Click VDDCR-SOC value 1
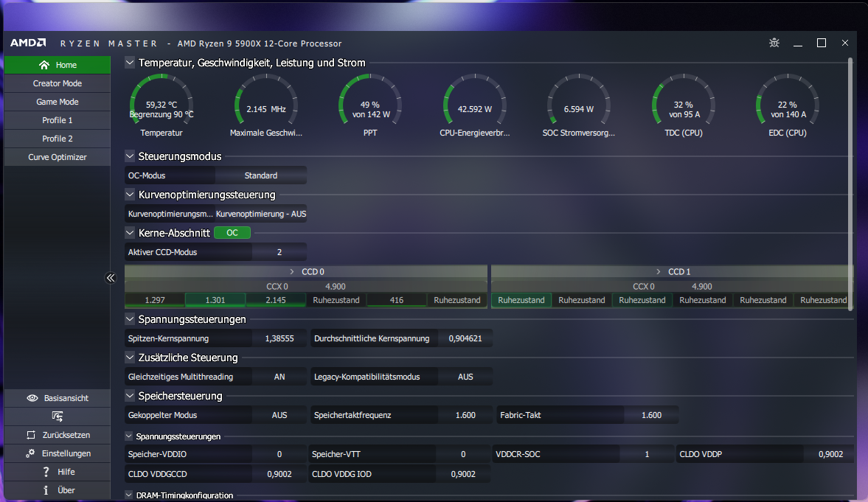The image size is (868, 502). point(647,454)
